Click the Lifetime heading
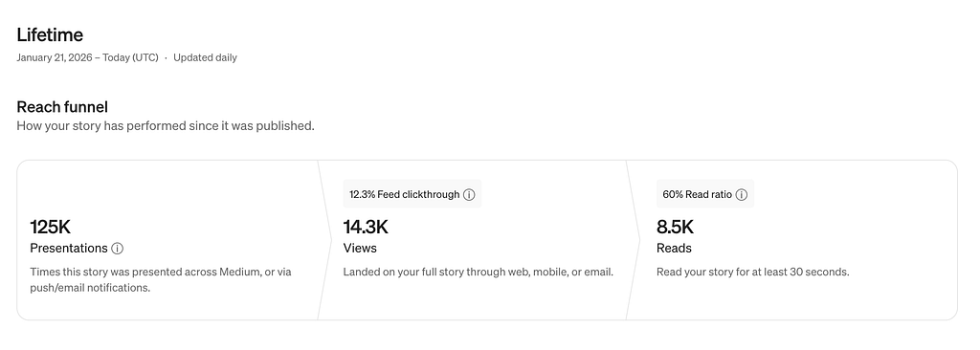 pos(50,34)
